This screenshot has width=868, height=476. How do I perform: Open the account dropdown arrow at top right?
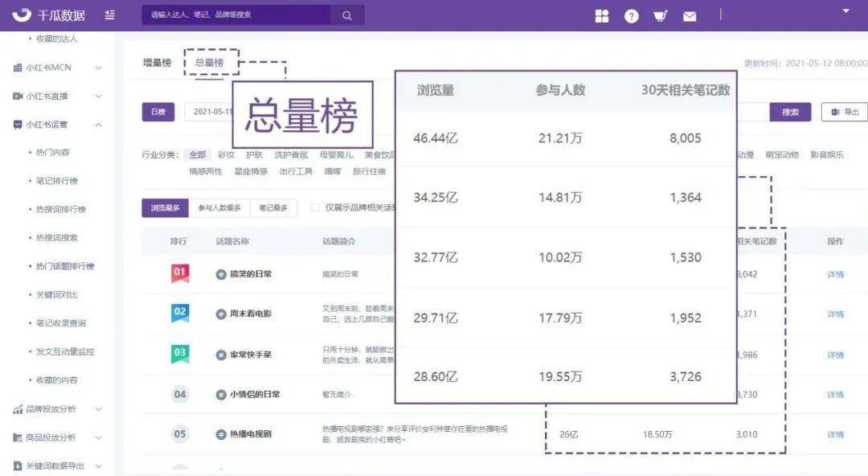point(845,10)
